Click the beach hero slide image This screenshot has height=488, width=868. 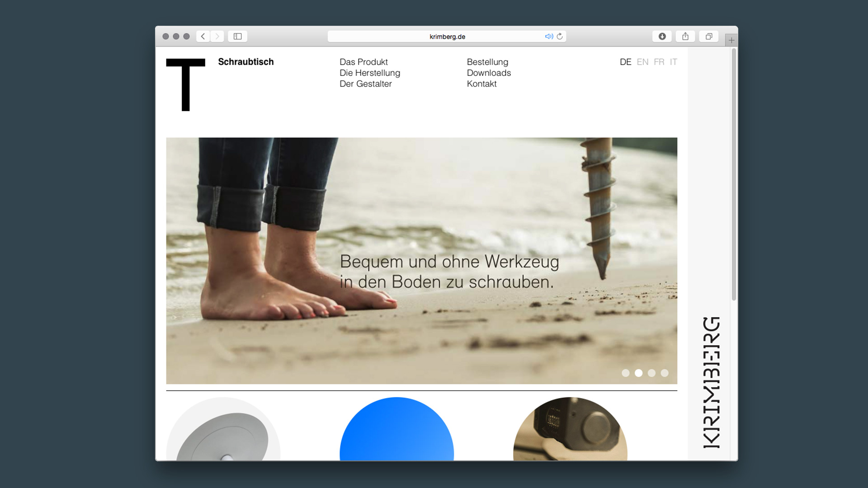point(421,261)
